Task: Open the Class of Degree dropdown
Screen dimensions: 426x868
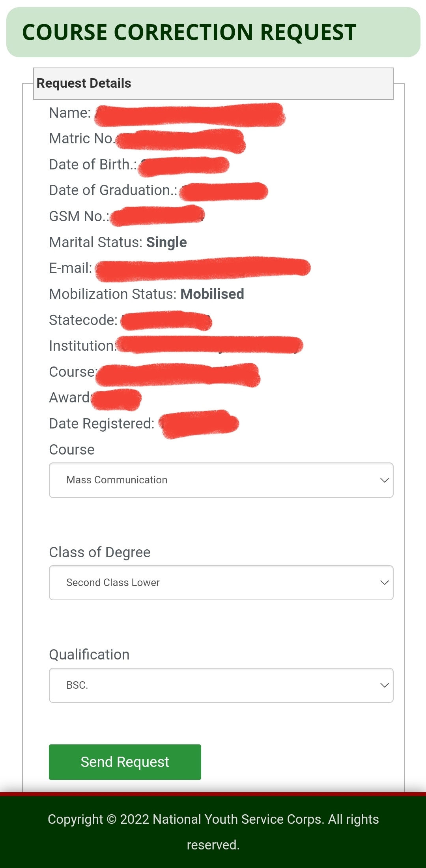Action: 221,582
